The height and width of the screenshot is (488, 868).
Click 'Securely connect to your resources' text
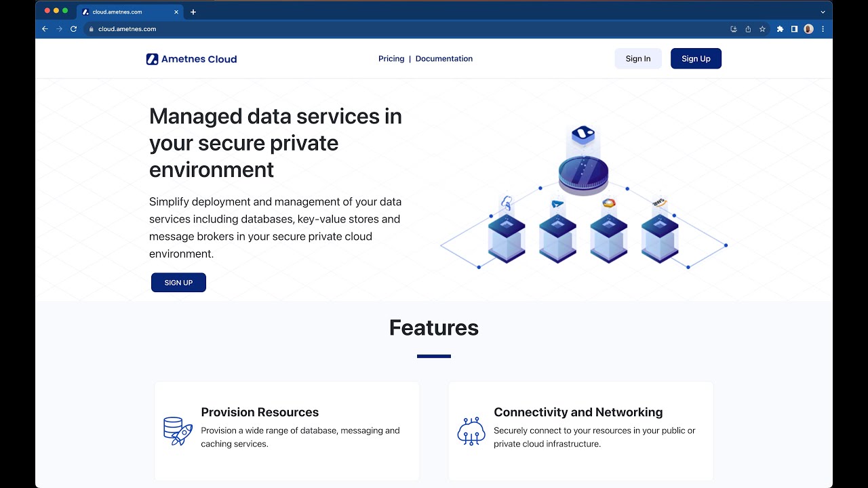point(595,437)
